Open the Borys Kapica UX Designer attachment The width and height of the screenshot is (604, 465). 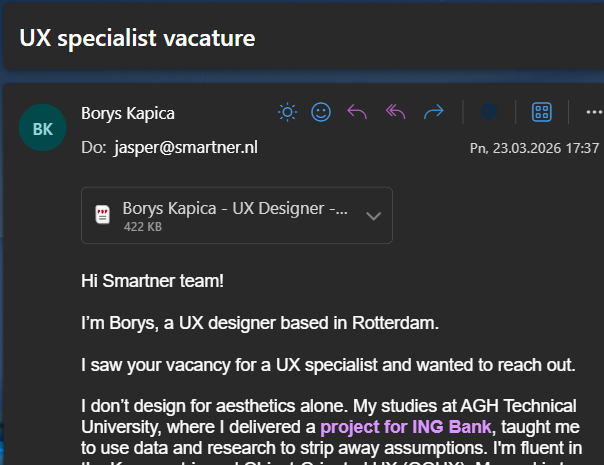coord(235,209)
